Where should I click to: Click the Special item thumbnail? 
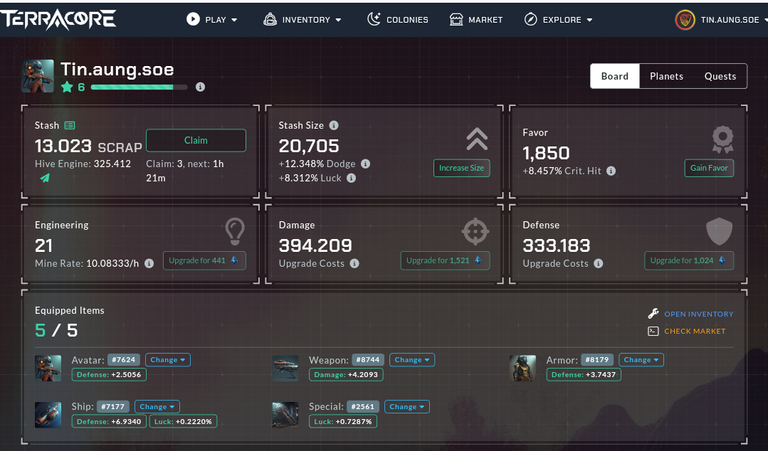coord(286,415)
